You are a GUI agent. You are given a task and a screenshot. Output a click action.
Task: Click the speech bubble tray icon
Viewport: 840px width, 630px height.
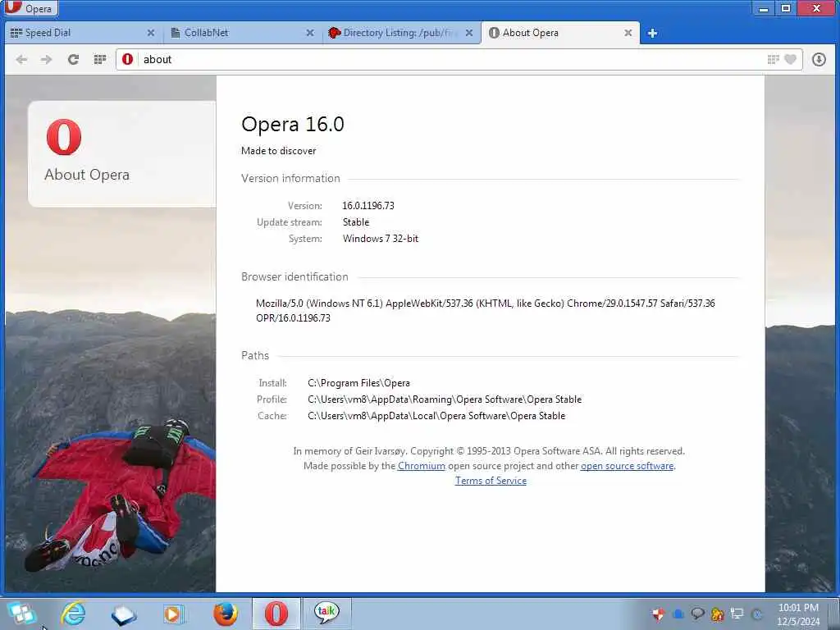click(697, 614)
